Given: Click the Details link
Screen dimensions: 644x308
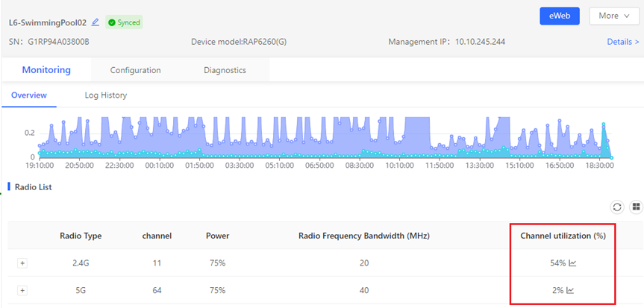Looking at the screenshot, I should [x=622, y=42].
